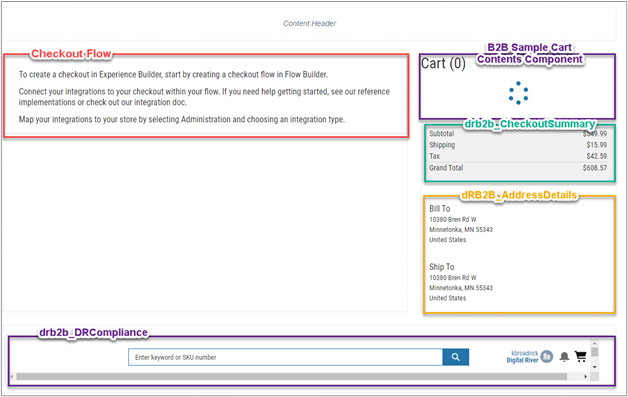This screenshot has width=628, height=397.
Task: Click the cart loading spinner
Action: click(x=518, y=93)
